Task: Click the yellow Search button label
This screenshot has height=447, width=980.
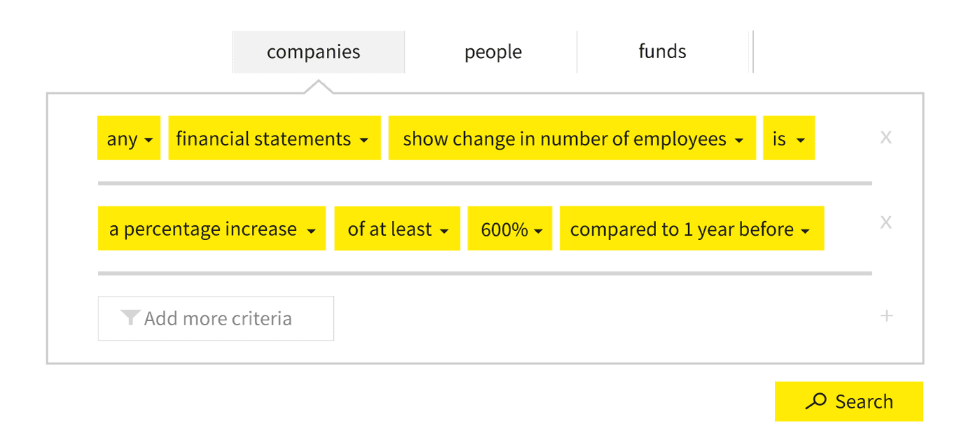Action: [x=864, y=402]
